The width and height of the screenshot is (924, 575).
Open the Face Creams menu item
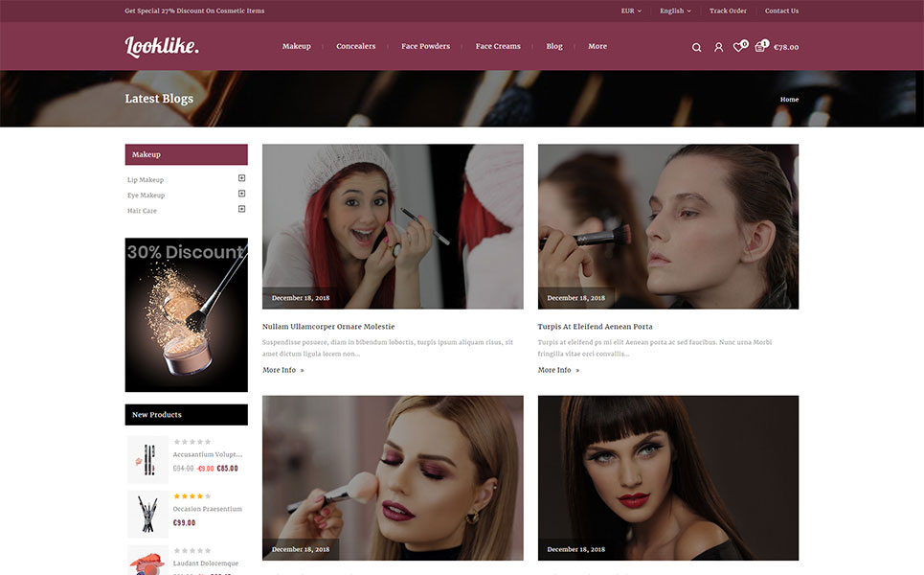tap(498, 46)
